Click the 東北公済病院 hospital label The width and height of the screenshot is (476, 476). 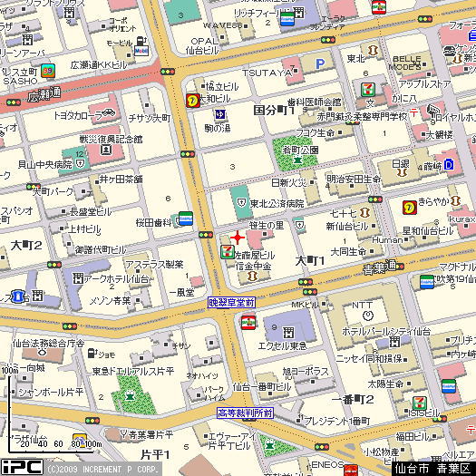(277, 204)
